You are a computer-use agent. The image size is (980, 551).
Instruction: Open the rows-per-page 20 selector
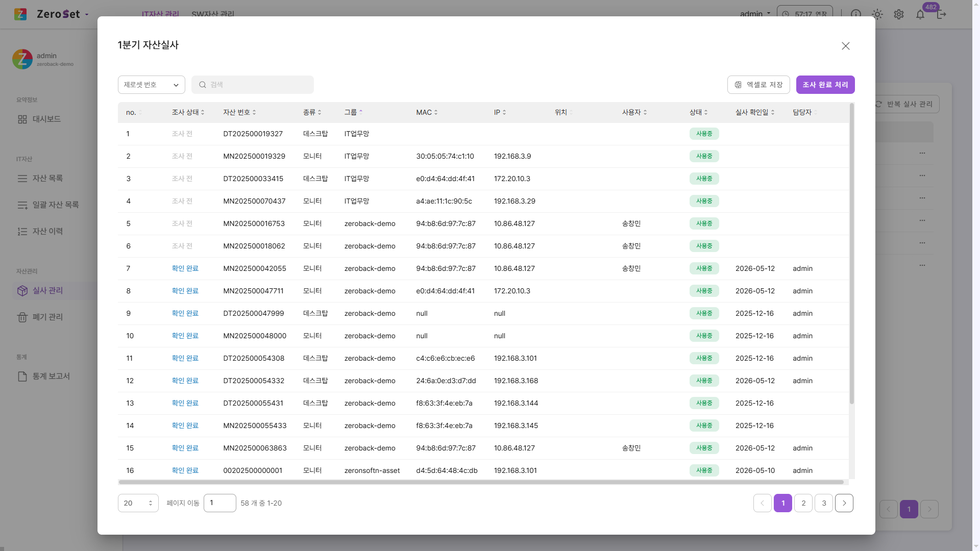click(138, 503)
